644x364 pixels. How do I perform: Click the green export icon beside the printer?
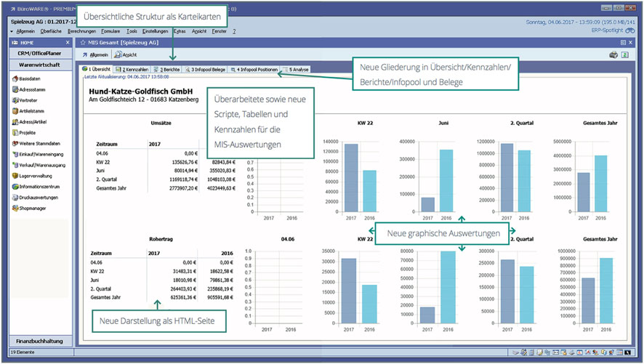tap(624, 54)
